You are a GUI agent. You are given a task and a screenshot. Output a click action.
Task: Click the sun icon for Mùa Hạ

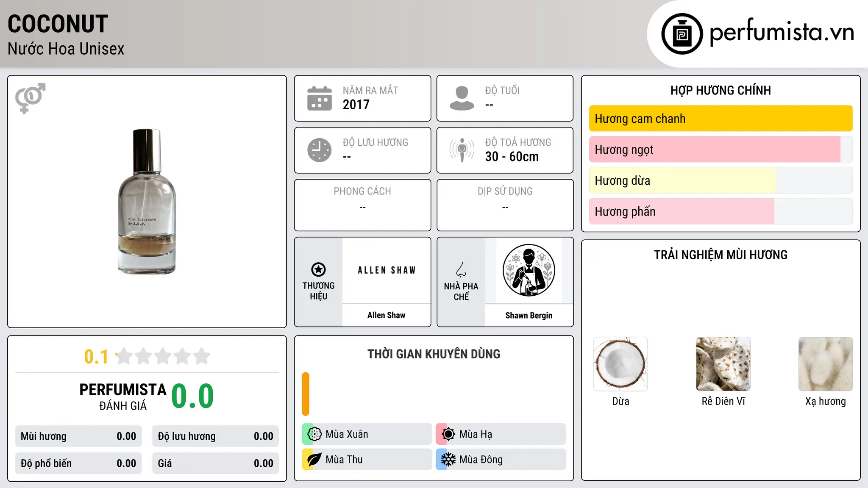click(448, 434)
